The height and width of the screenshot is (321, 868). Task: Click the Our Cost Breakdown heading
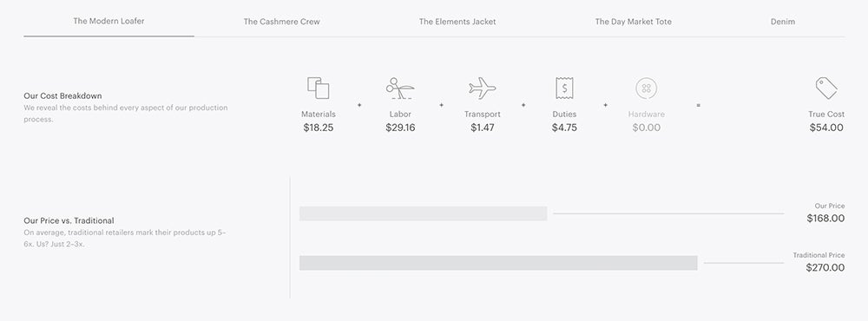pos(62,95)
